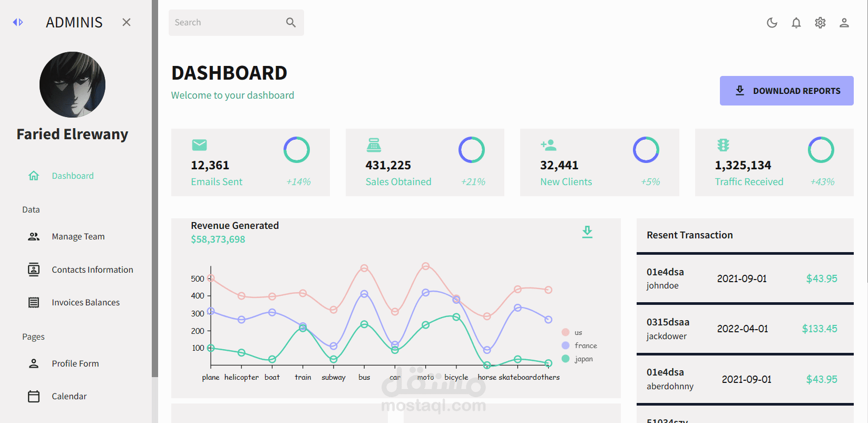This screenshot has height=423, width=868.
Task: Click the 0315dsaa transaction ID
Action: point(668,322)
